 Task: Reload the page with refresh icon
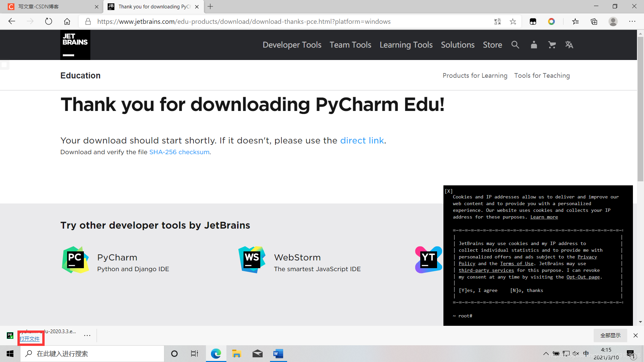pos(49,21)
